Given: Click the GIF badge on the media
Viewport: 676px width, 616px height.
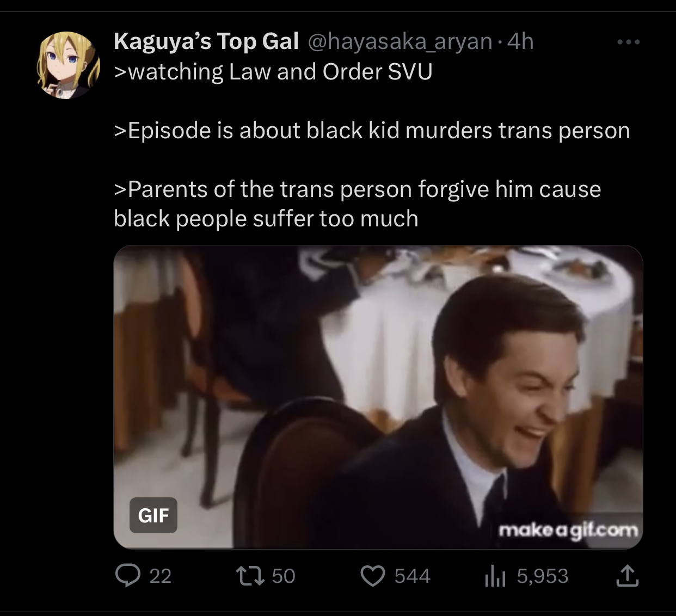Looking at the screenshot, I should pyautogui.click(x=153, y=515).
